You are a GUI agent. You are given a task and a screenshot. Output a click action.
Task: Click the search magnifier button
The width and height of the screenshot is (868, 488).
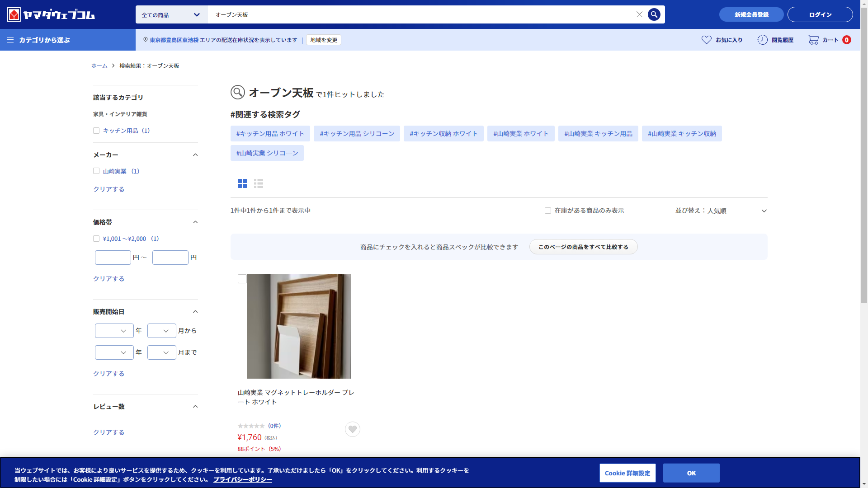(654, 14)
